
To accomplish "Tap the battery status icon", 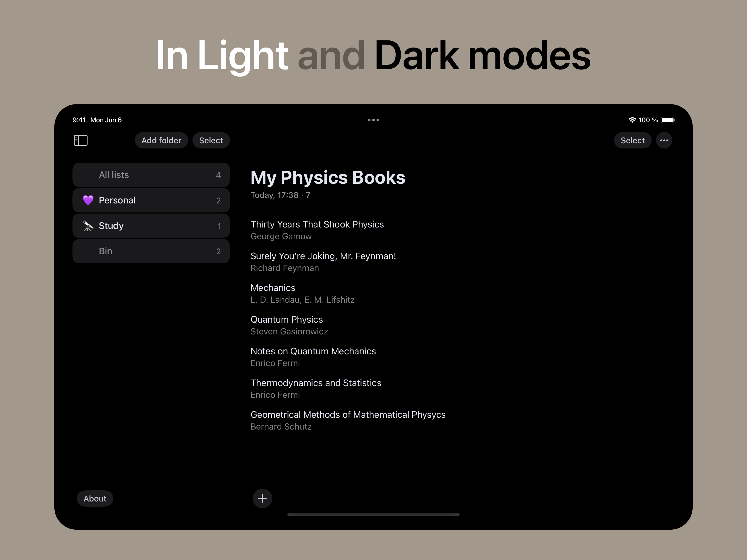I will pos(667,120).
